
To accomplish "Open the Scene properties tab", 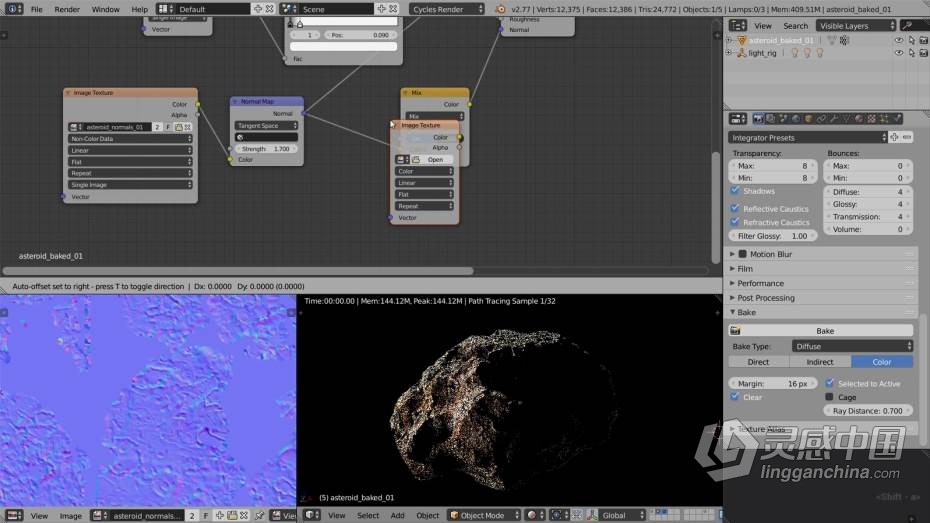I will (783, 119).
